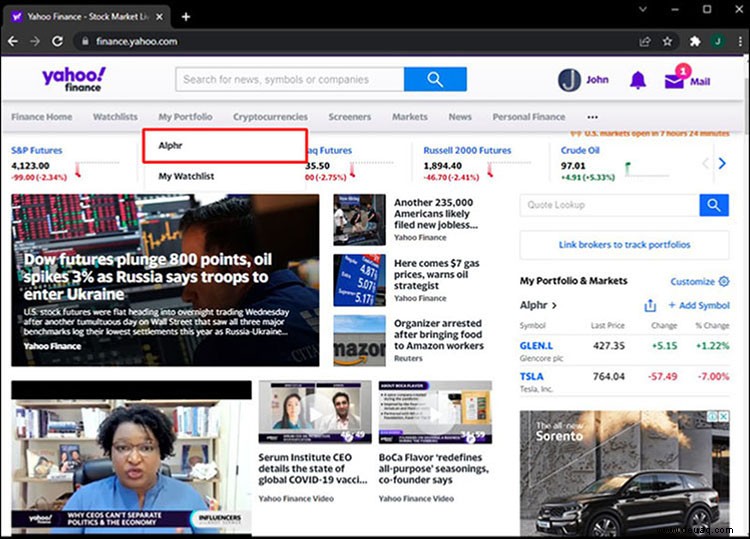
Task: Click Link brokers to track portfolios
Action: tap(624, 244)
